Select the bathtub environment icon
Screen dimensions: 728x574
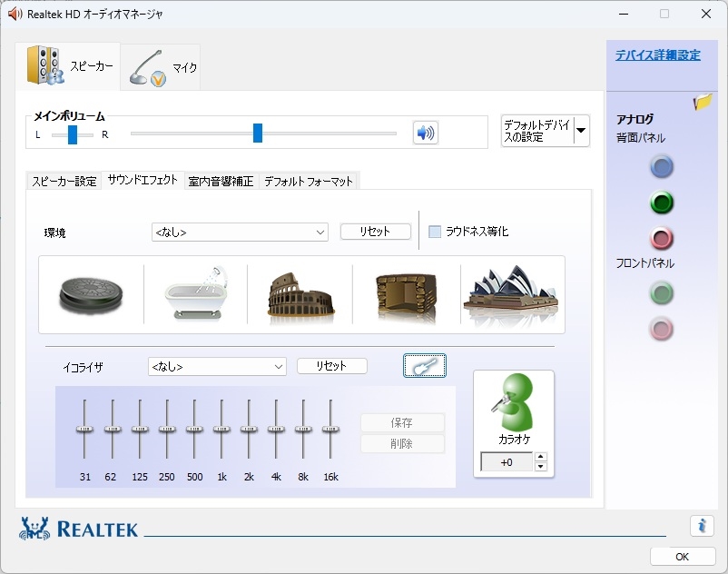pyautogui.click(x=196, y=293)
